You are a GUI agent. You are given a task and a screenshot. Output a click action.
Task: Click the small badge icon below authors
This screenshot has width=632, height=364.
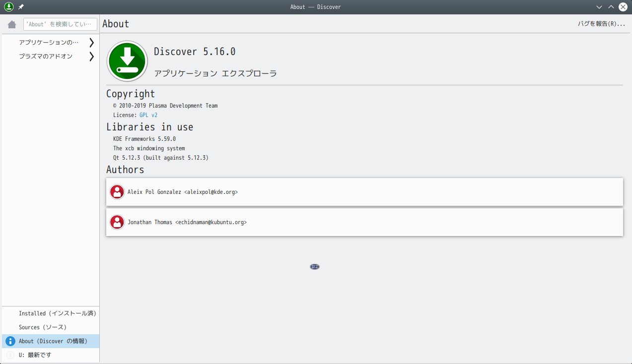coord(315,267)
